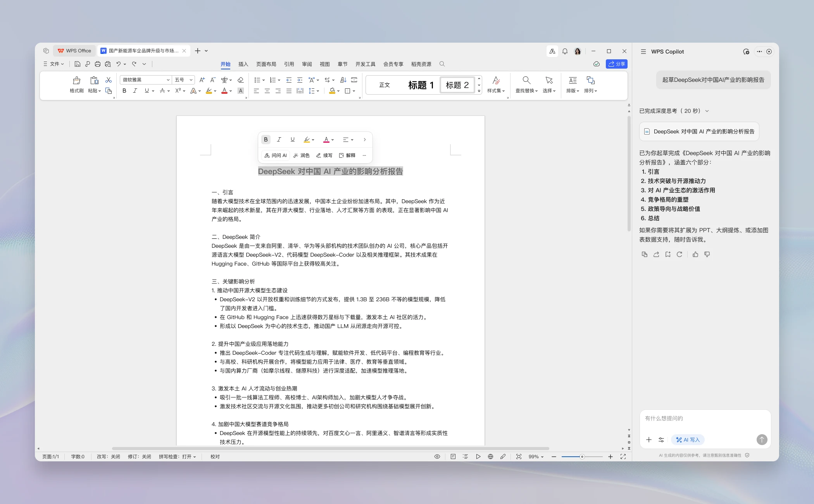The height and width of the screenshot is (504, 814).
Task: Click the Save icon in quick toolbar
Action: [78, 64]
